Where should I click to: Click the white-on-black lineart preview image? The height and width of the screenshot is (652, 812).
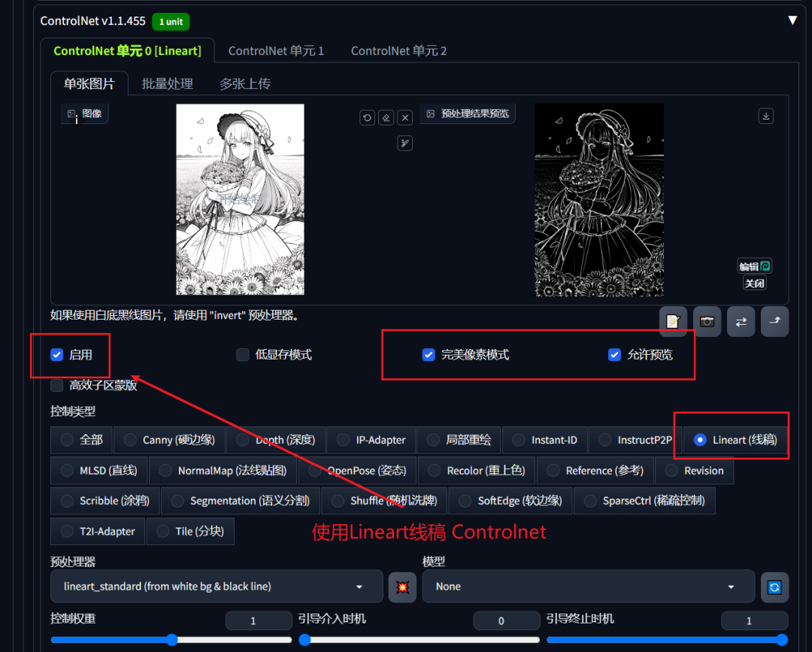(599, 200)
